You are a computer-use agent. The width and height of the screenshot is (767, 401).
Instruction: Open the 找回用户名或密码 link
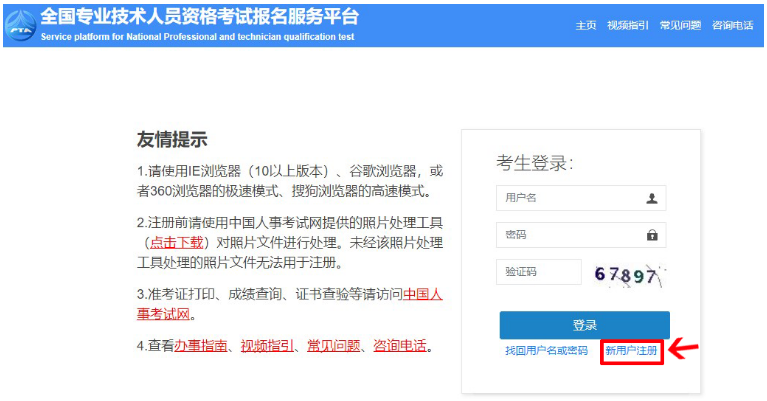point(546,351)
